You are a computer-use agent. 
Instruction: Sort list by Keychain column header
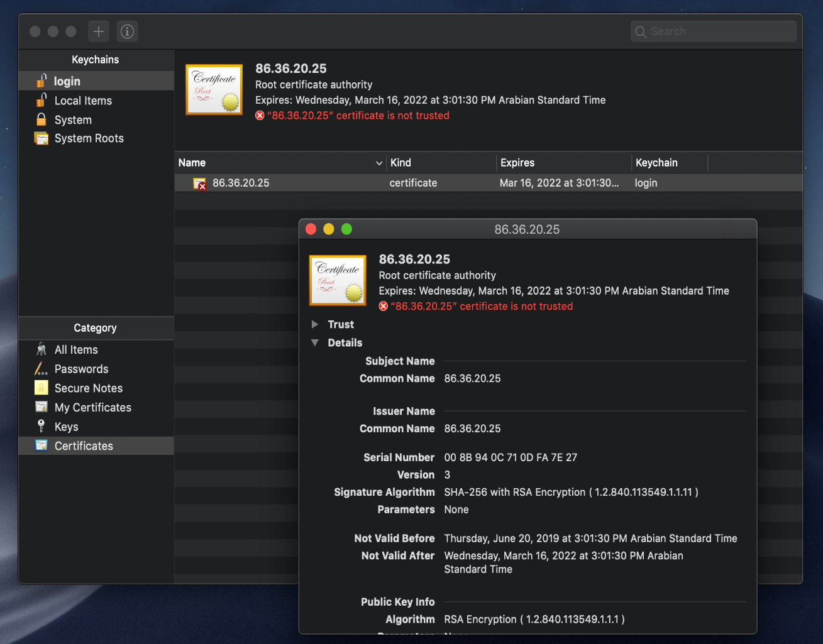[x=670, y=163]
